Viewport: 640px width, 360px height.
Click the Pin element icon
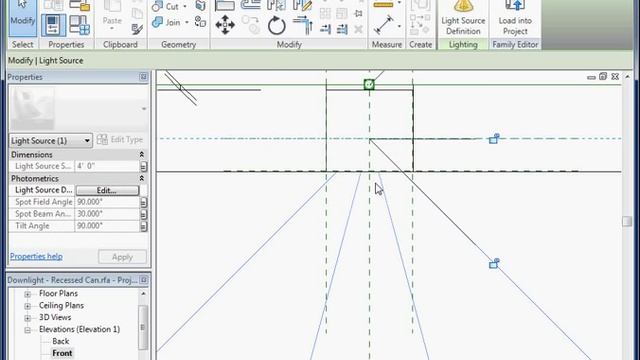[358, 13]
